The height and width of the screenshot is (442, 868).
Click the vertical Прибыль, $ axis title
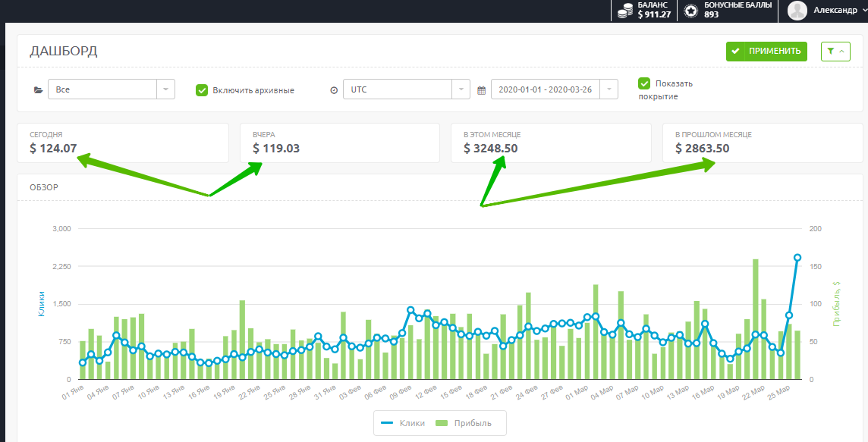coord(836,304)
